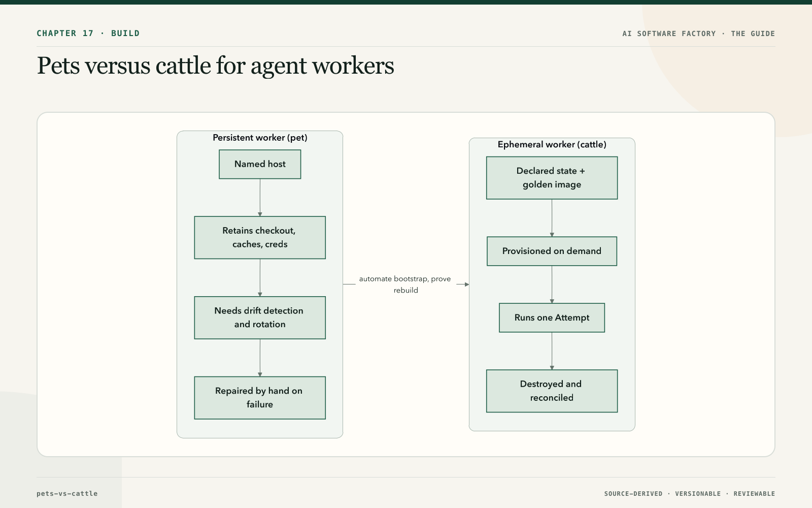
Task: Click the 'automate bootstrap, prove rebuild' edge label
Action: (x=405, y=284)
